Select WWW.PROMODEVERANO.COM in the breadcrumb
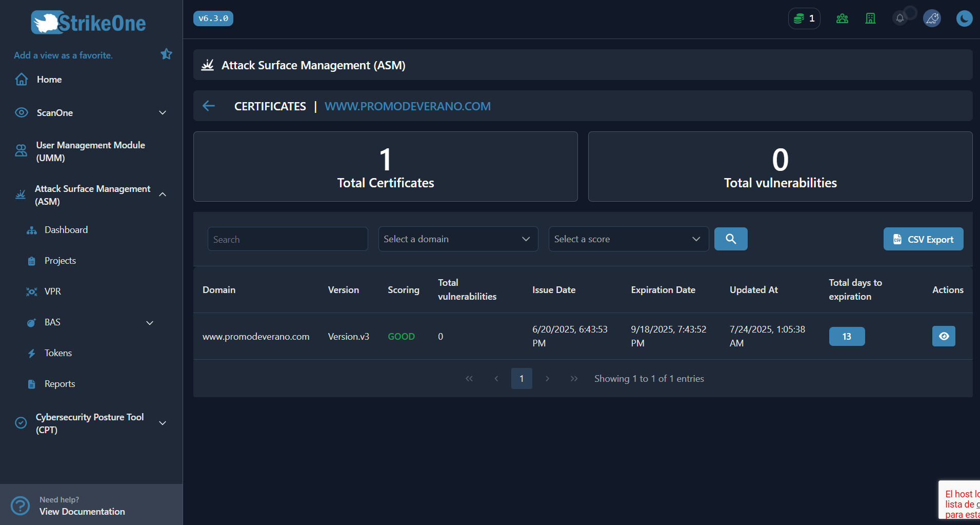This screenshot has height=525, width=980. coord(407,106)
